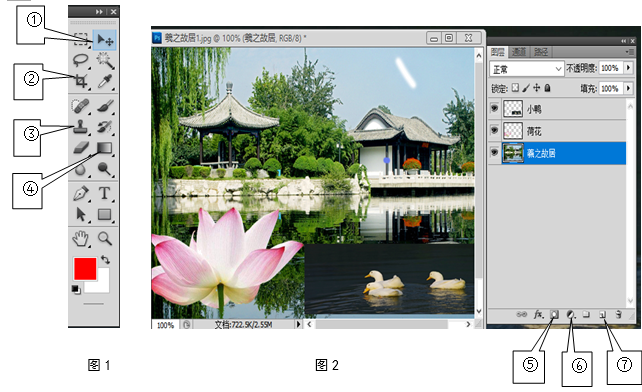Create a new layer
The width and height of the screenshot is (642, 392).
tap(603, 314)
